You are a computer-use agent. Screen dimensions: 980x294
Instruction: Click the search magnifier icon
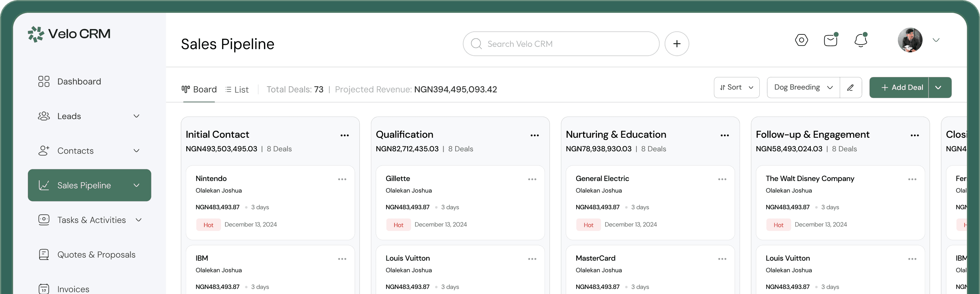point(476,44)
